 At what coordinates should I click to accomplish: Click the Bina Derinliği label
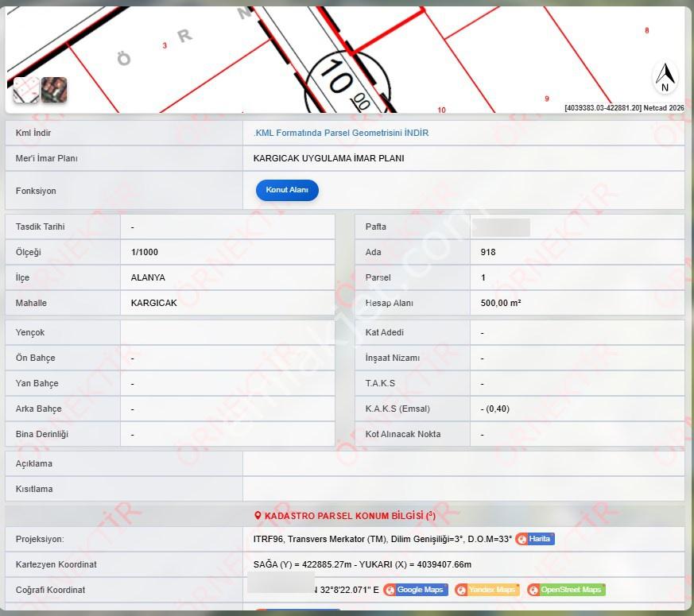(x=42, y=434)
